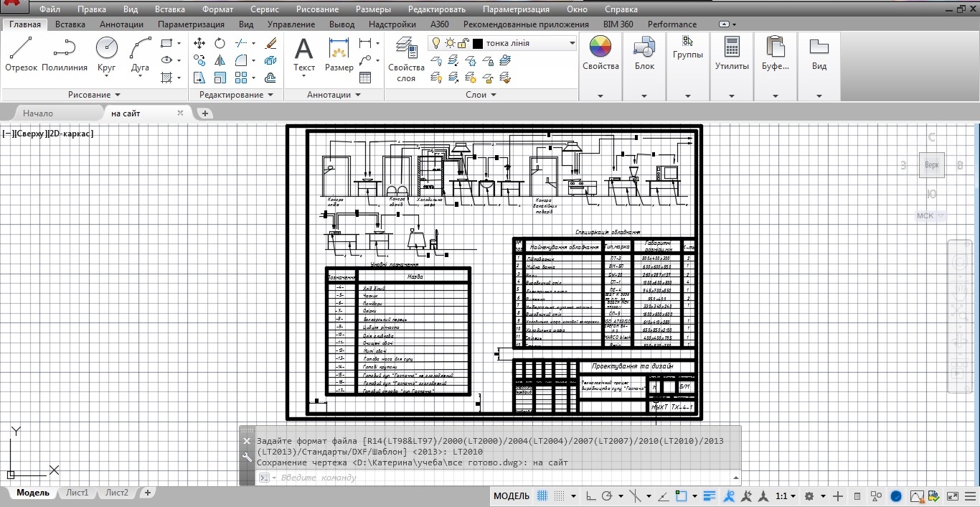Toggle lineweight display in status bar
This screenshot has height=507, width=980.
click(710, 496)
